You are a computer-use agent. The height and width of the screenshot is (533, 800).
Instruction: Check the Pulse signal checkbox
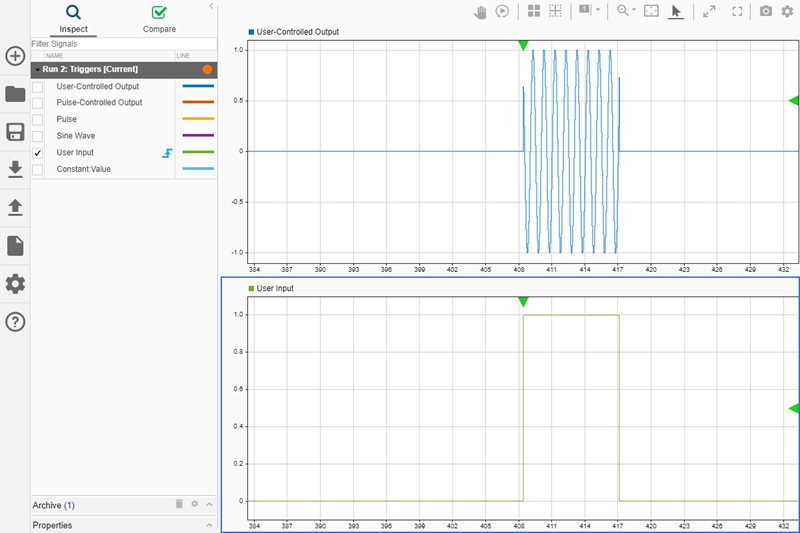click(x=37, y=120)
